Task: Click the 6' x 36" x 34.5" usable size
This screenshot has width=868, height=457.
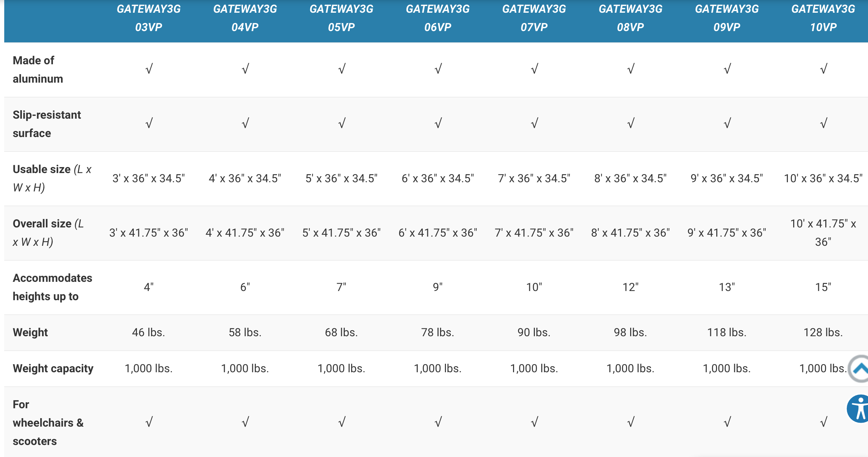Action: pos(438,178)
